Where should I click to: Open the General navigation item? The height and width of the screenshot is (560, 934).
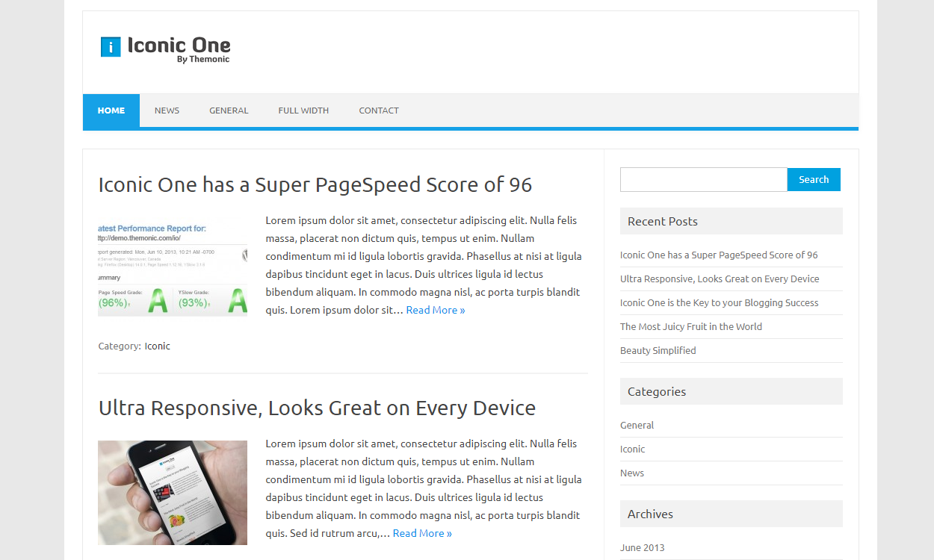229,111
